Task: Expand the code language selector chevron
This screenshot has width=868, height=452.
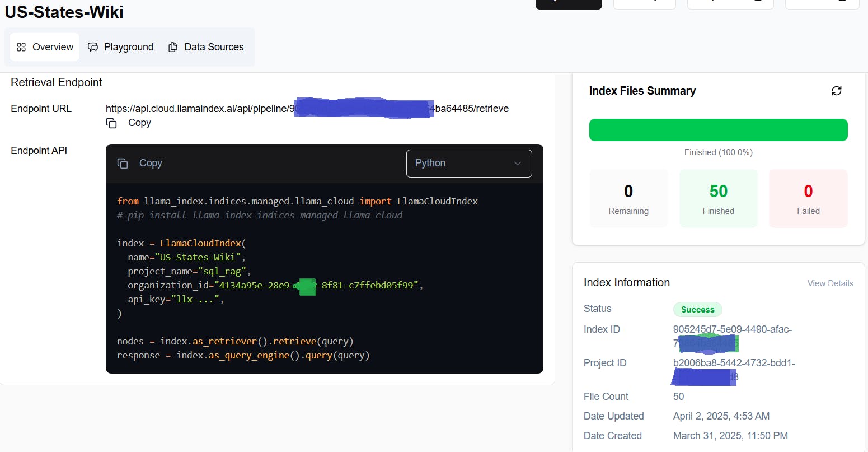Action: tap(518, 163)
